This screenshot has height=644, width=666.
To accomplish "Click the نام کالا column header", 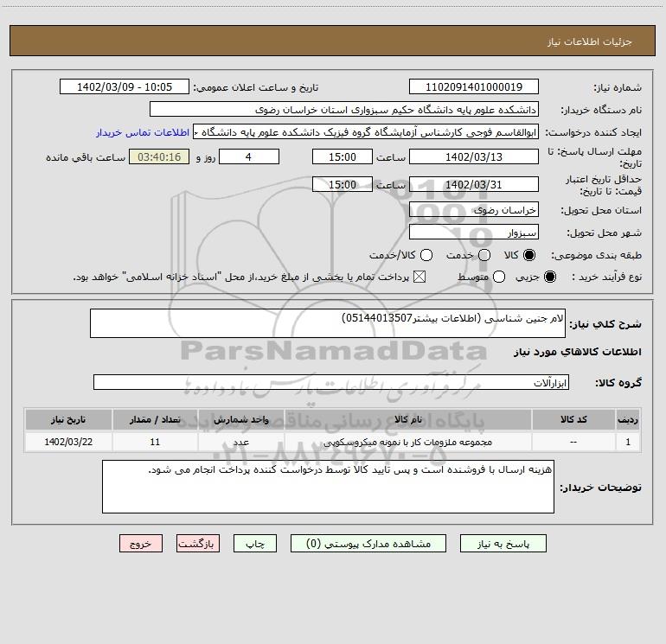I will tap(408, 419).
